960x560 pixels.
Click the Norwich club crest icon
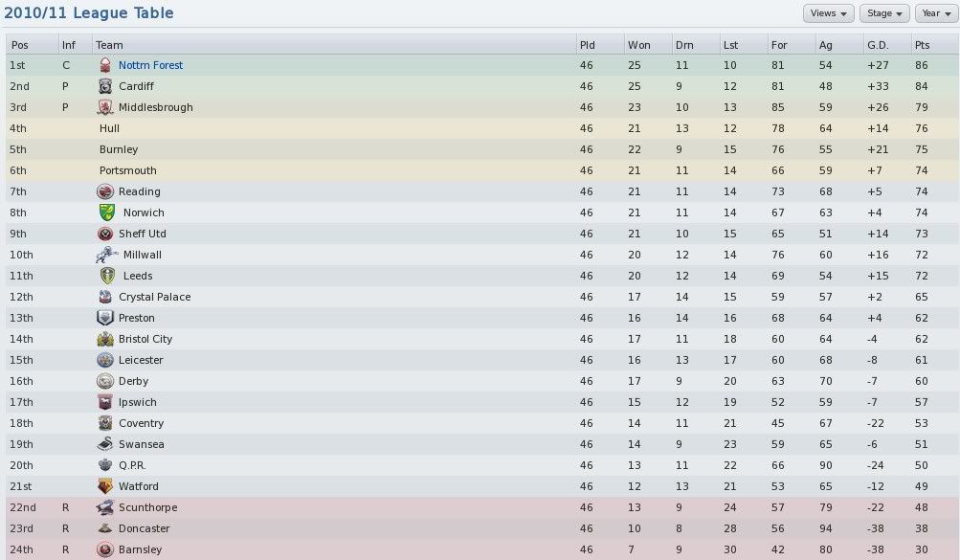[107, 213]
